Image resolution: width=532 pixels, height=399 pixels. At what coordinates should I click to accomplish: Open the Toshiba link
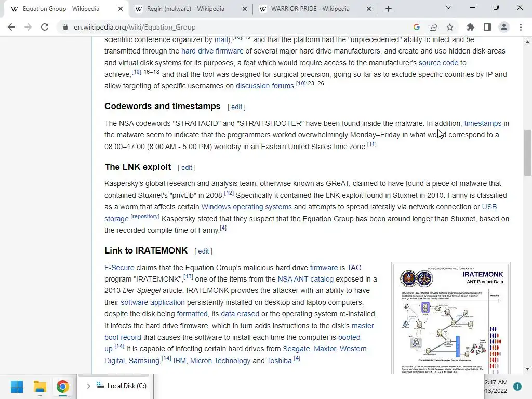[x=279, y=361]
